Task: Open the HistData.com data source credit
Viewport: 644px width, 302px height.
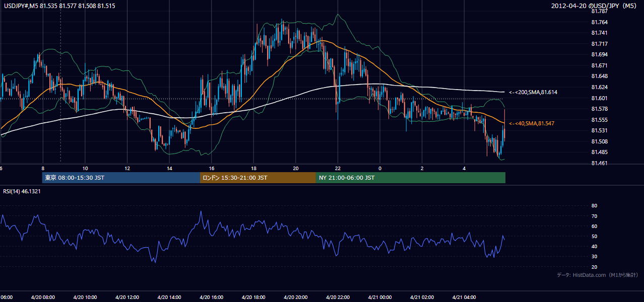Action: tap(598, 275)
